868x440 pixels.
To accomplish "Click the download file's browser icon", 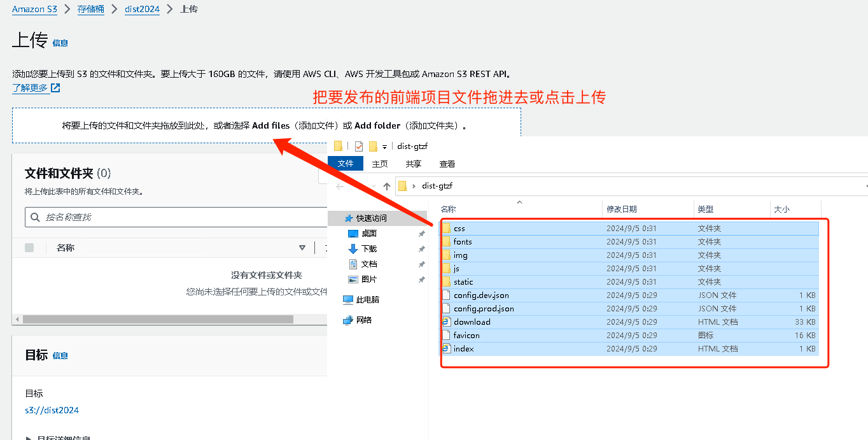I will click(x=446, y=322).
